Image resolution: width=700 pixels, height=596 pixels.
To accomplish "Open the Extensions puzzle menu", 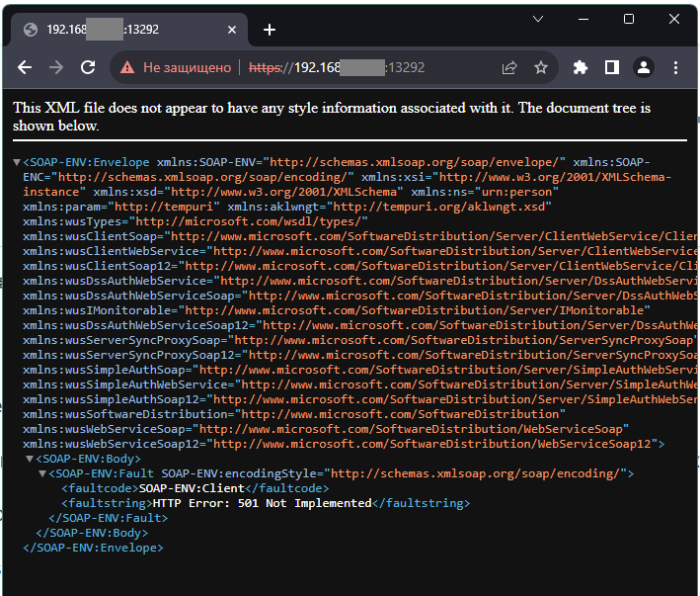I will pos(580,68).
